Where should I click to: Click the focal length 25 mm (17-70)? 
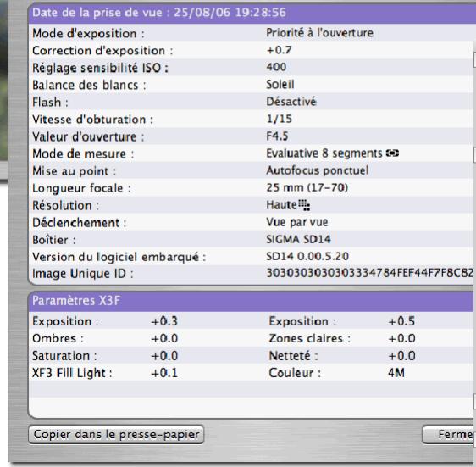[x=307, y=187]
